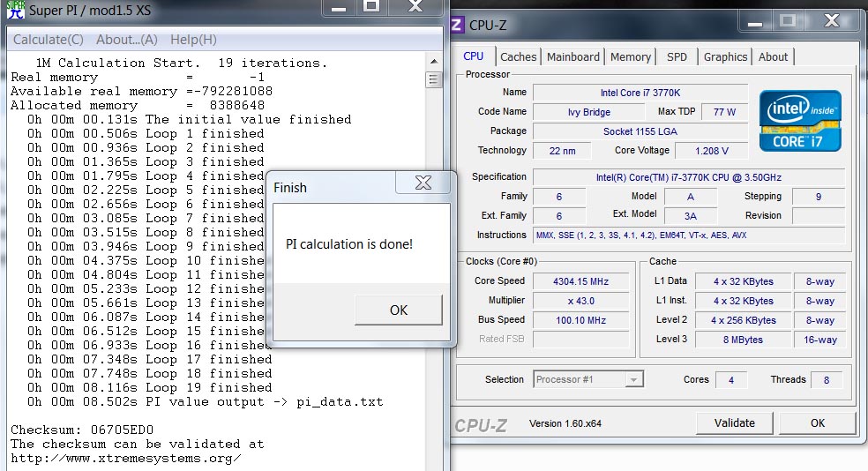Image resolution: width=868 pixels, height=471 pixels.
Task: Click the Level 3 associativity 16-way
Action: click(819, 340)
